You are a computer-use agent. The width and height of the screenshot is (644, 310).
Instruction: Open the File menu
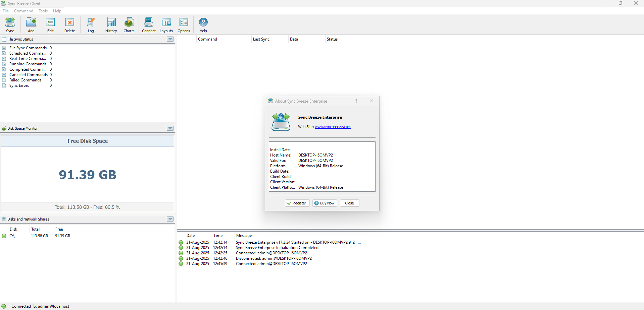coord(6,11)
